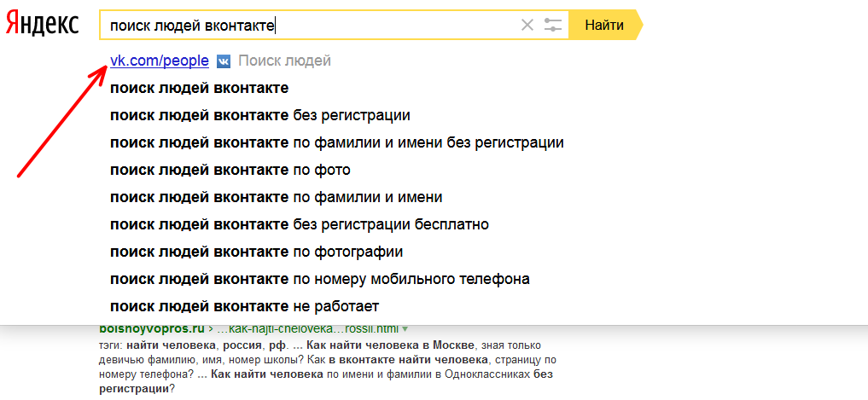
Task: Choose suggestion 'без регистрации бесплатно'
Action: (300, 224)
